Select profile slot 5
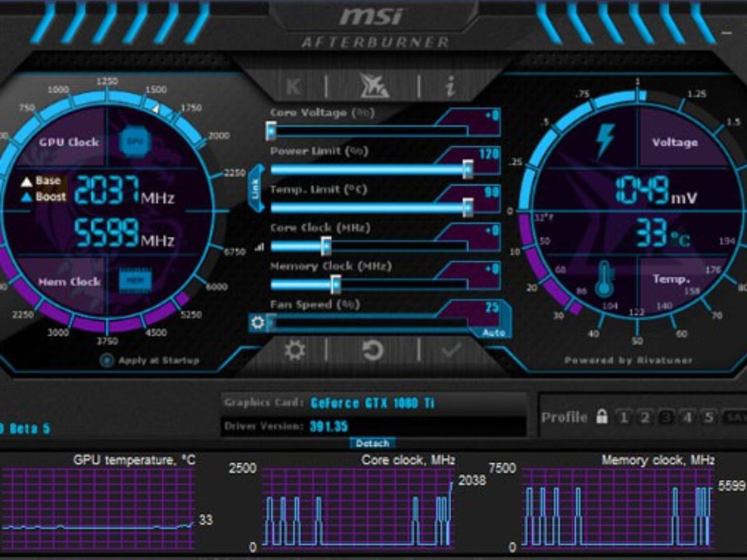 point(708,418)
